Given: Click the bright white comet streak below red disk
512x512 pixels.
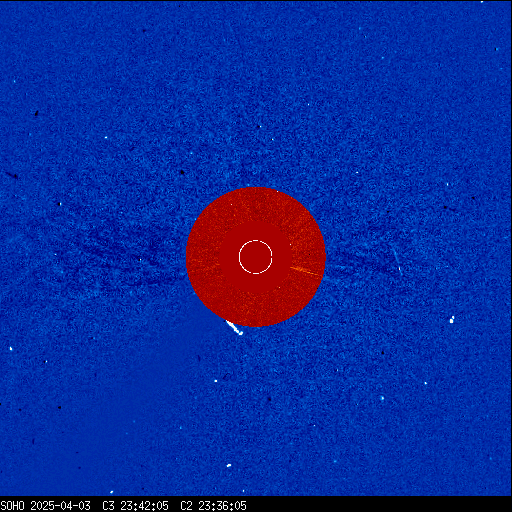Looking at the screenshot, I should 234,327.
